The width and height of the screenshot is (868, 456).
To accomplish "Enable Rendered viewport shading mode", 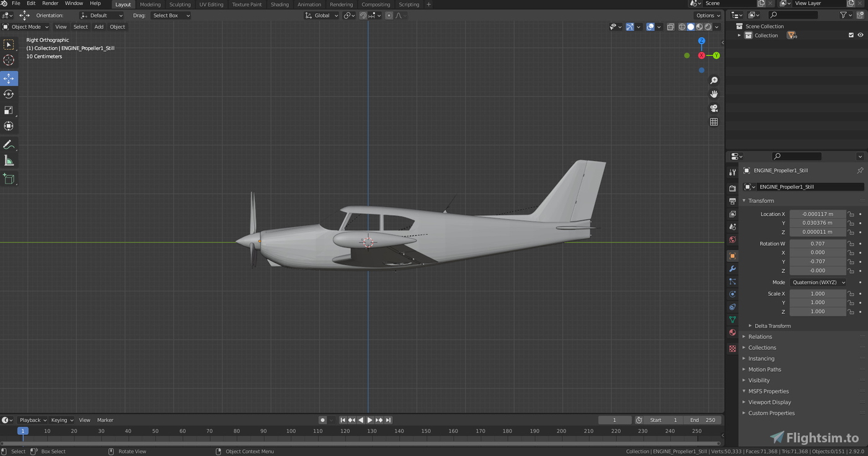I will click(x=707, y=27).
